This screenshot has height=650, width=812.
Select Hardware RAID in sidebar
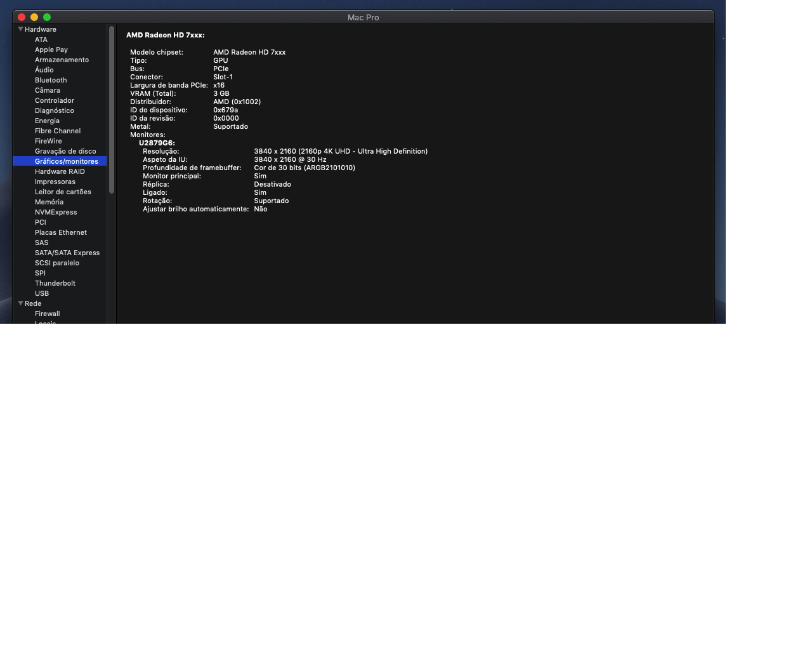click(x=60, y=171)
